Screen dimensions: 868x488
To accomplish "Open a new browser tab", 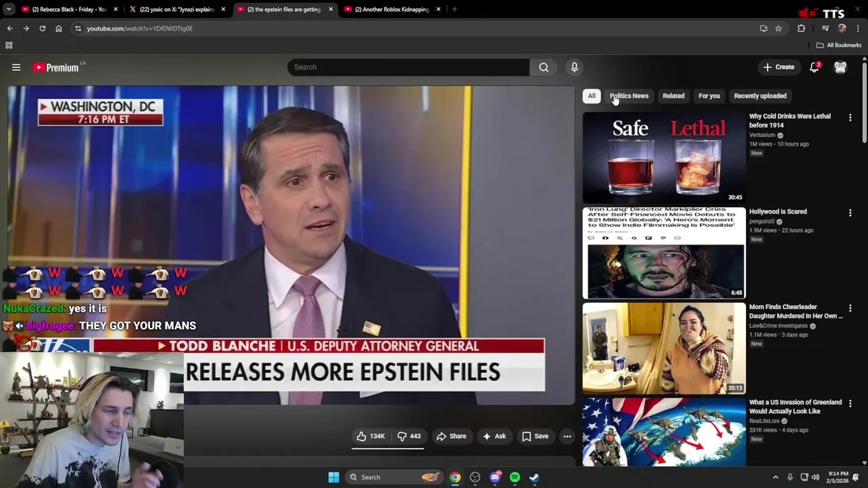I will point(454,9).
